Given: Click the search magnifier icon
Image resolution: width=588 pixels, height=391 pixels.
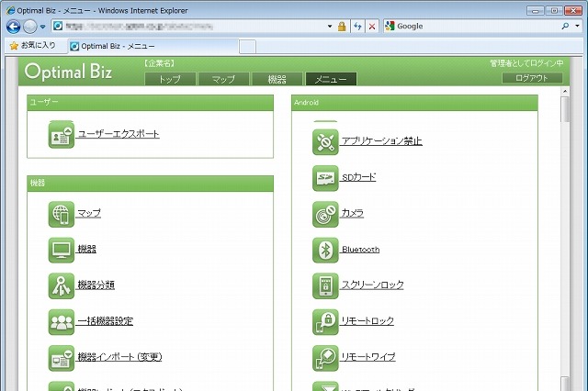Looking at the screenshot, I should 565,26.
